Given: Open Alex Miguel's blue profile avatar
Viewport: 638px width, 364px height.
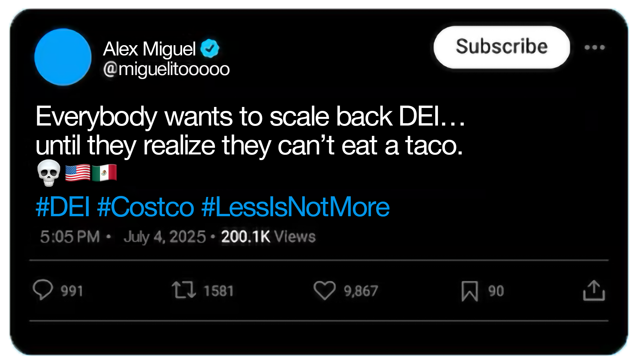Looking at the screenshot, I should pos(63,57).
